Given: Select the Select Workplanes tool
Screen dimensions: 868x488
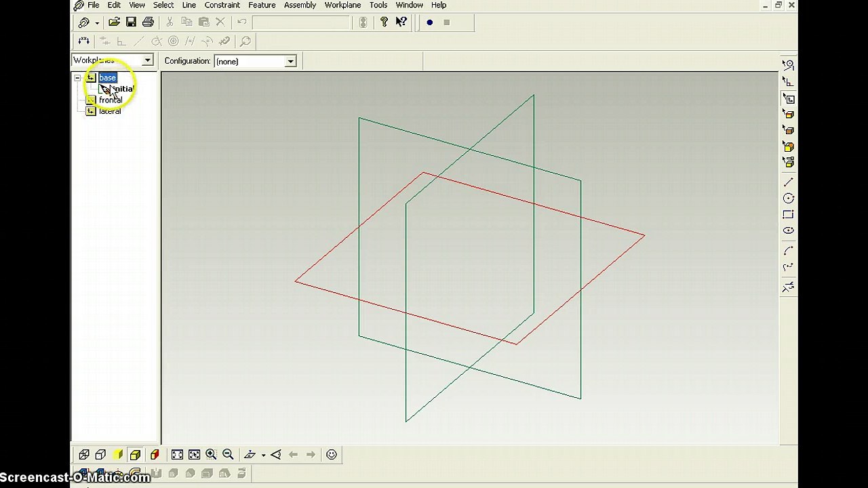Looking at the screenshot, I should 788,99.
